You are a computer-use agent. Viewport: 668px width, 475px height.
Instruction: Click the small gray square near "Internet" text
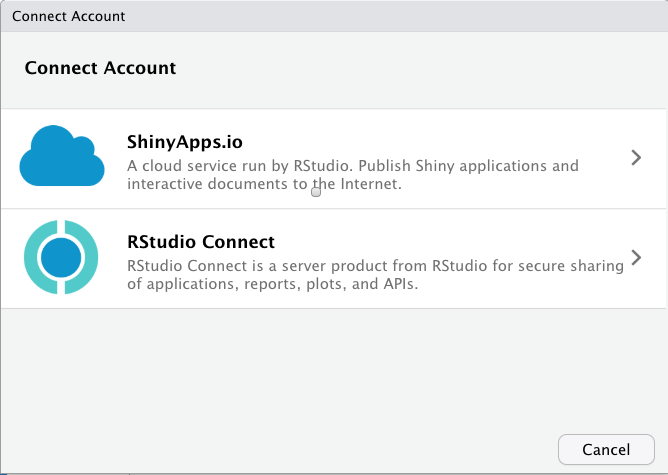click(316, 191)
